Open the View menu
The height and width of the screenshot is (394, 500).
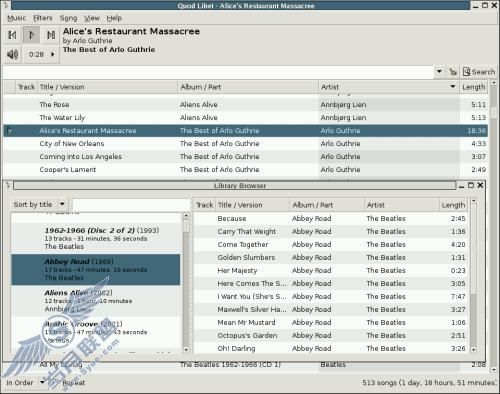[92, 18]
